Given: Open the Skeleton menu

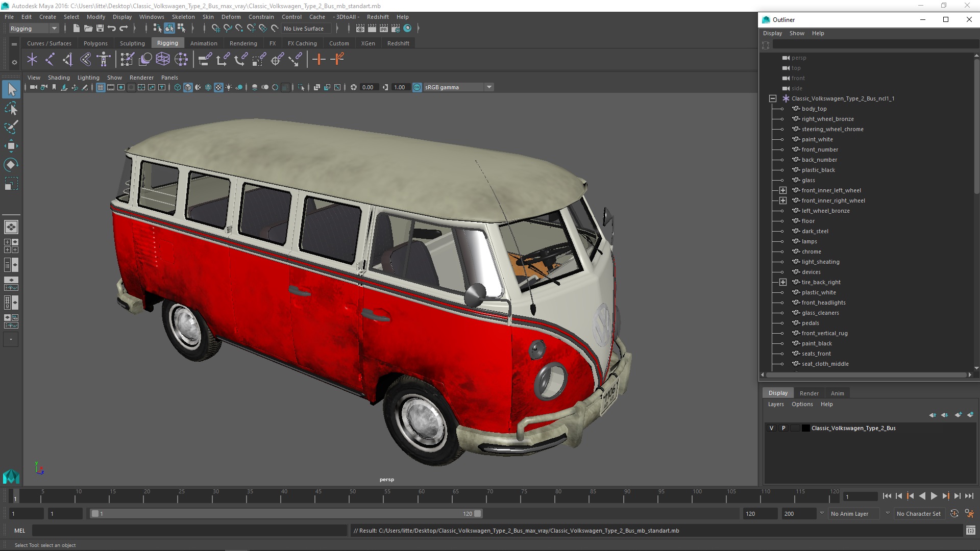Looking at the screenshot, I should [x=183, y=17].
